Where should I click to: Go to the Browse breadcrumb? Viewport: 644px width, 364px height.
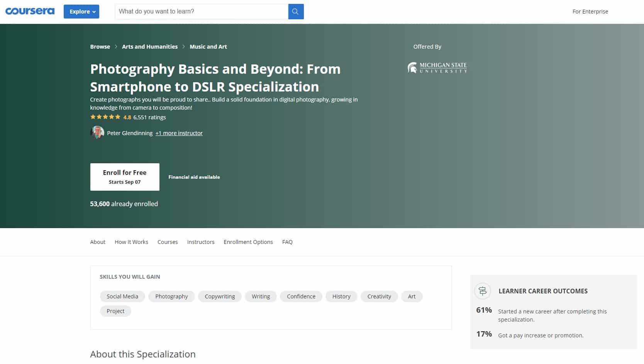(x=100, y=47)
